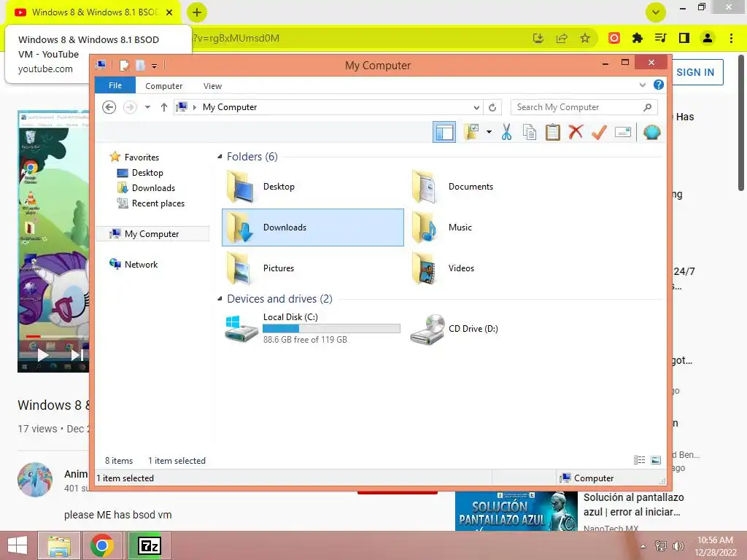The image size is (747, 560).
Task: Click the Rename card icon
Action: (623, 132)
